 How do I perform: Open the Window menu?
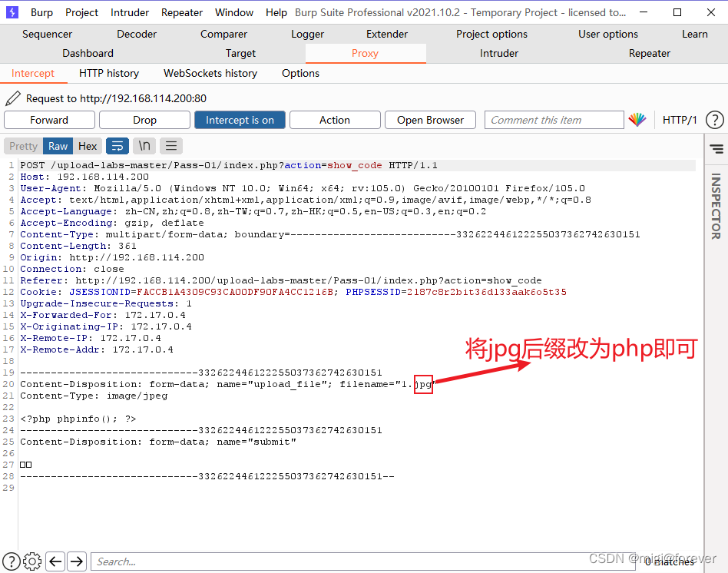point(234,12)
